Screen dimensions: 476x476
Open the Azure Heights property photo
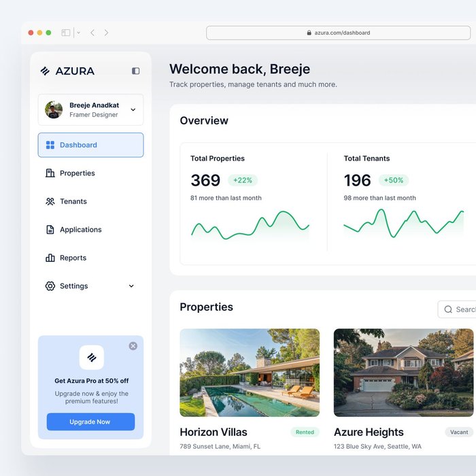403,373
